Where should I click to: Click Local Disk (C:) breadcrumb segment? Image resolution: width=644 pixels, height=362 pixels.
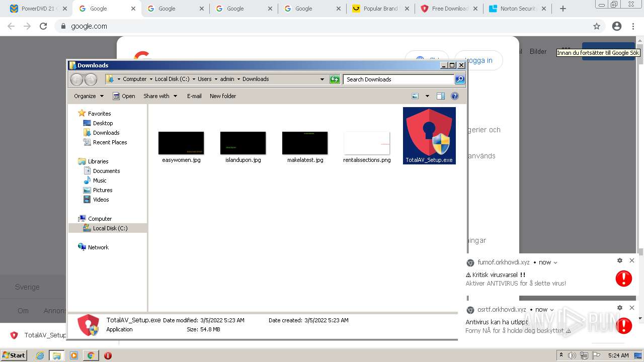172,79
